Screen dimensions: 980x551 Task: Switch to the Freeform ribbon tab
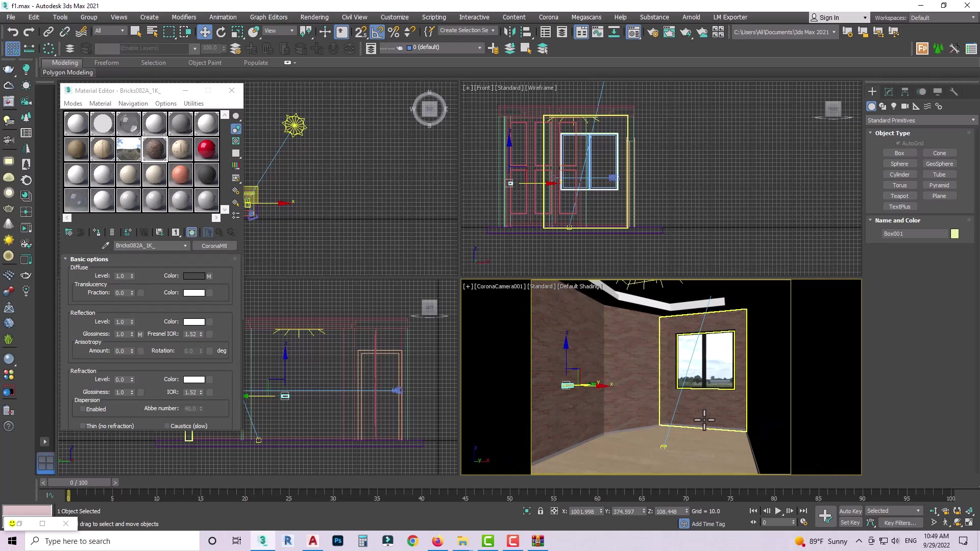point(106,63)
